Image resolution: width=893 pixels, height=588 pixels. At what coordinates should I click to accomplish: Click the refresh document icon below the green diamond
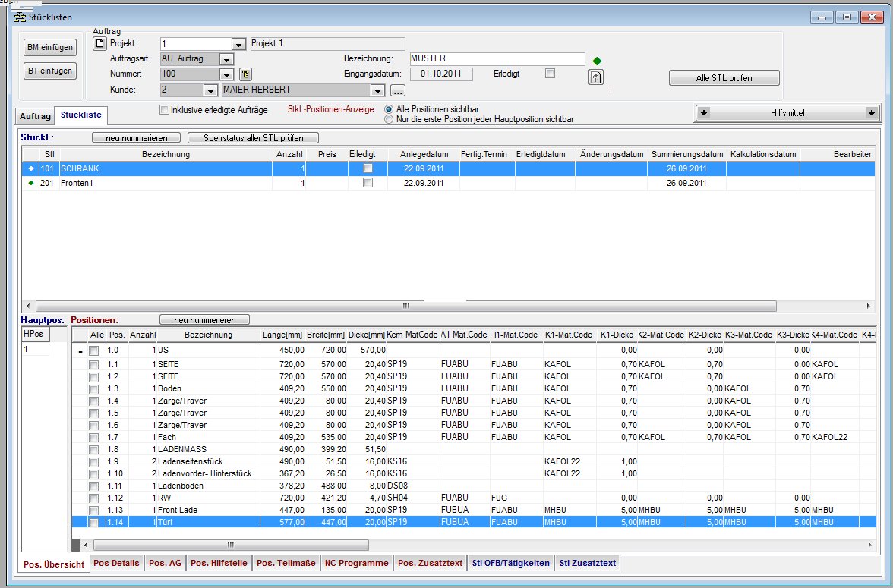click(596, 77)
